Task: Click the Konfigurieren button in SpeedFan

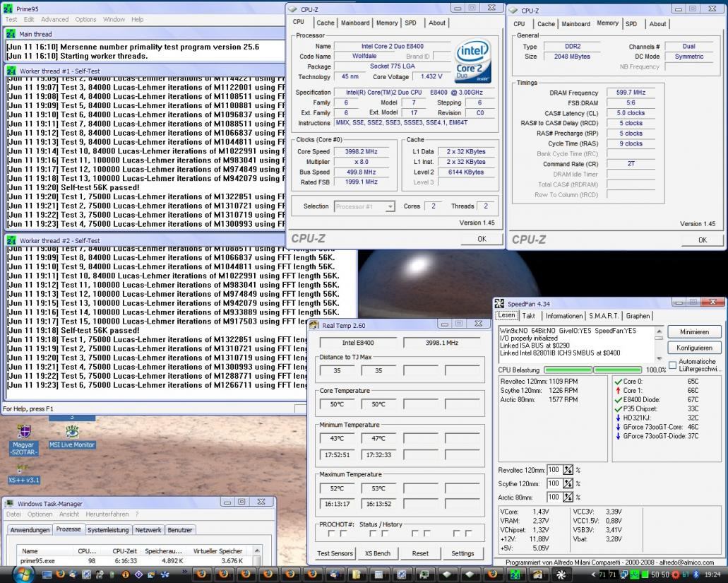Action: pos(695,348)
